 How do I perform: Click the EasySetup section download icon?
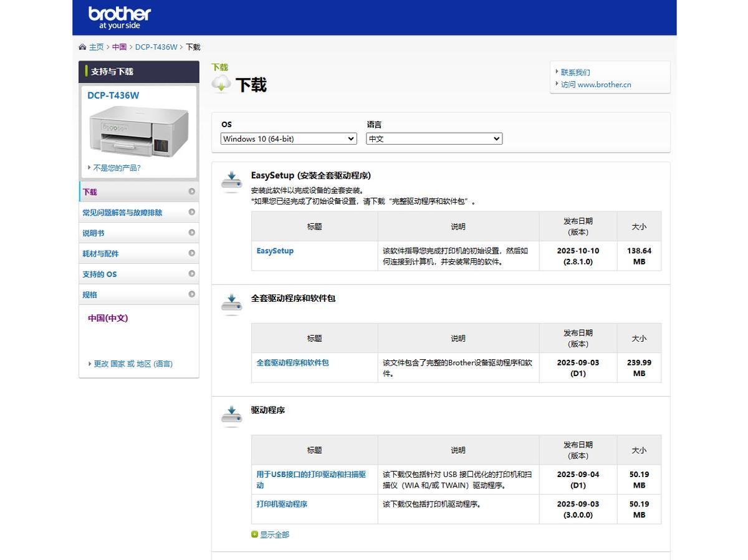[x=231, y=181]
